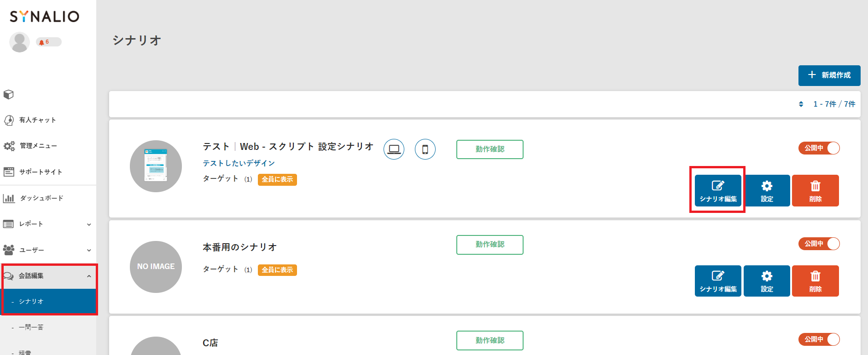
Task: Open the sort order arrows beside 1 - 7件
Action: coord(801,104)
